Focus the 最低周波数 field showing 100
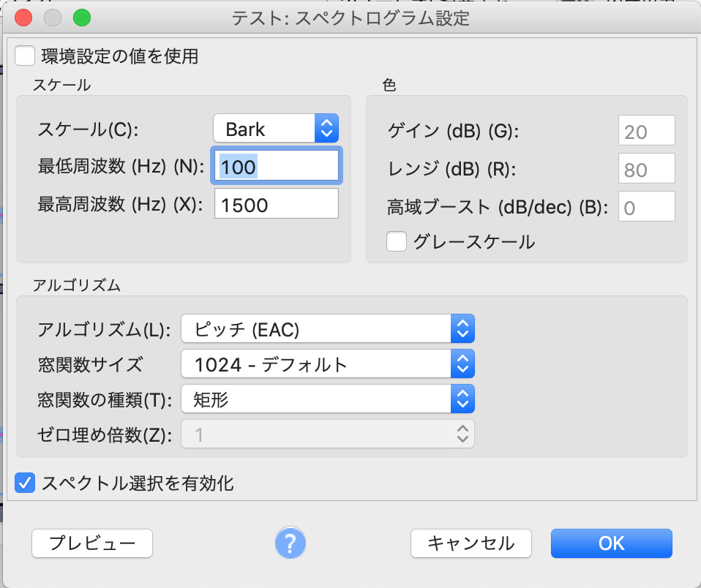The width and height of the screenshot is (701, 588). tap(277, 166)
